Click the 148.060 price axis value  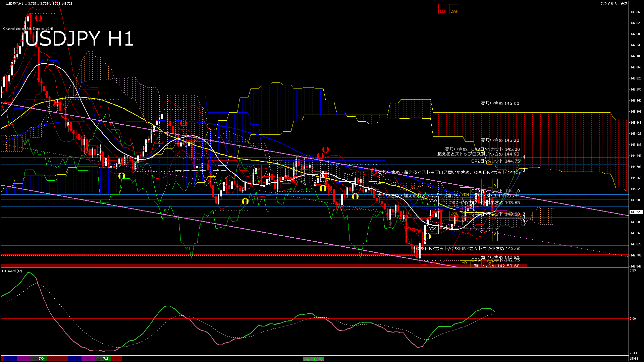point(636,12)
